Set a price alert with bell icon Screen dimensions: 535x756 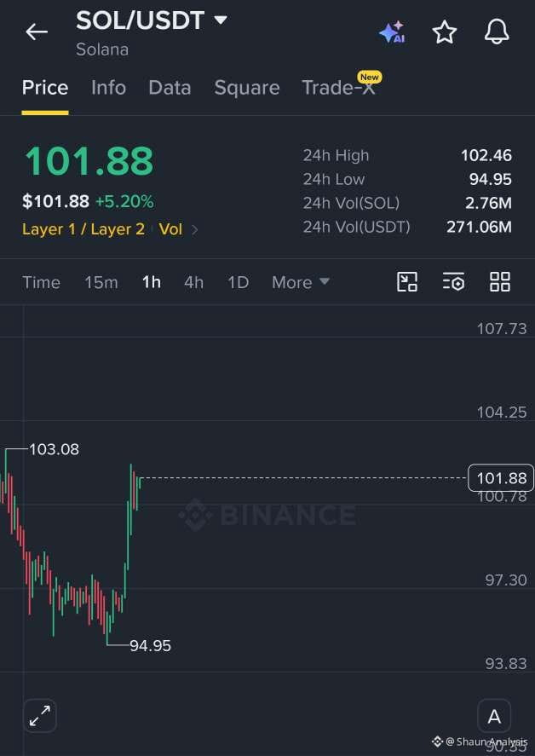point(497,32)
